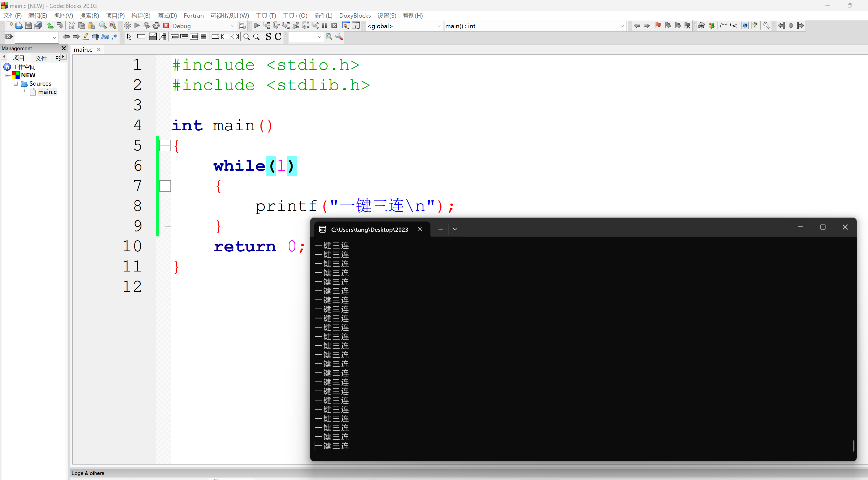This screenshot has height=480, width=868.
Task: Select main.c in the project tree
Action: pos(48,92)
